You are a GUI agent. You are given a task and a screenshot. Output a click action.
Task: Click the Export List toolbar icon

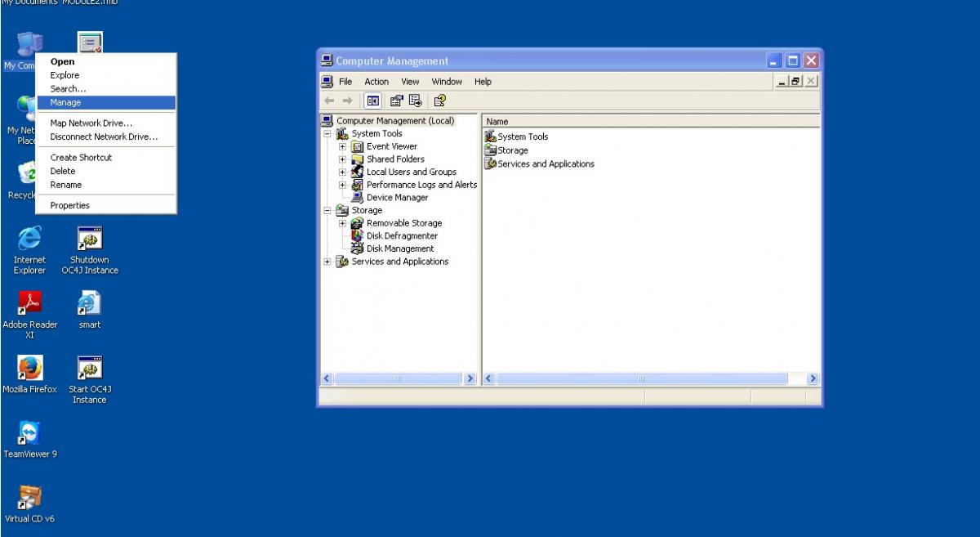point(416,101)
